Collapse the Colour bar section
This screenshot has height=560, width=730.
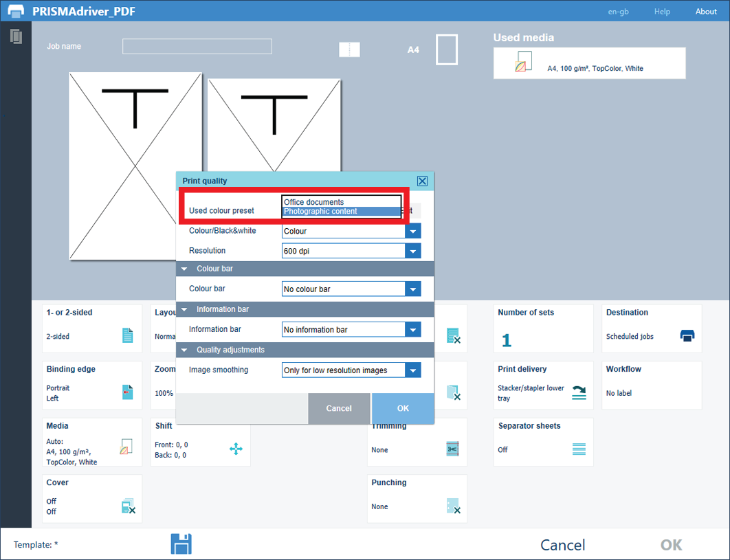[x=184, y=269]
